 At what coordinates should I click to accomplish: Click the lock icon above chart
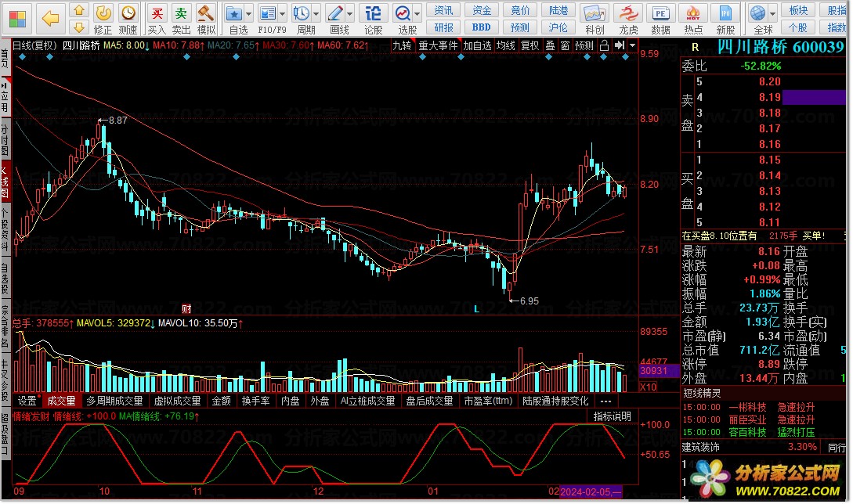tap(604, 46)
